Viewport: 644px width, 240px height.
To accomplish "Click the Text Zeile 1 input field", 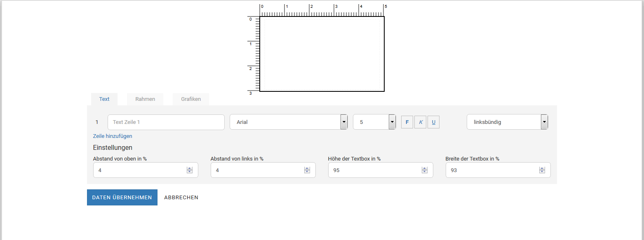I will pos(166,122).
